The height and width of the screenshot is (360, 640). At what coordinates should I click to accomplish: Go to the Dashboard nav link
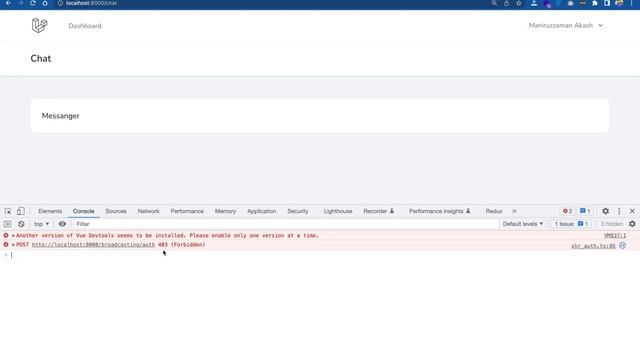click(x=85, y=26)
